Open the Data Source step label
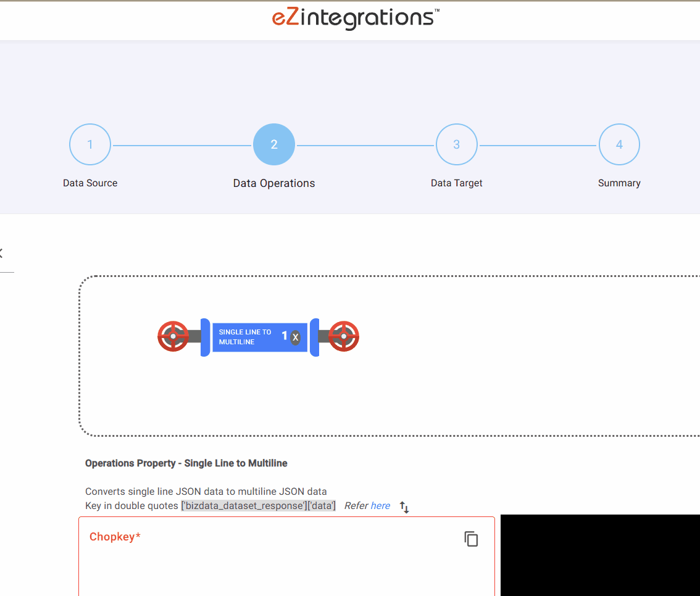This screenshot has height=596, width=700. click(90, 183)
